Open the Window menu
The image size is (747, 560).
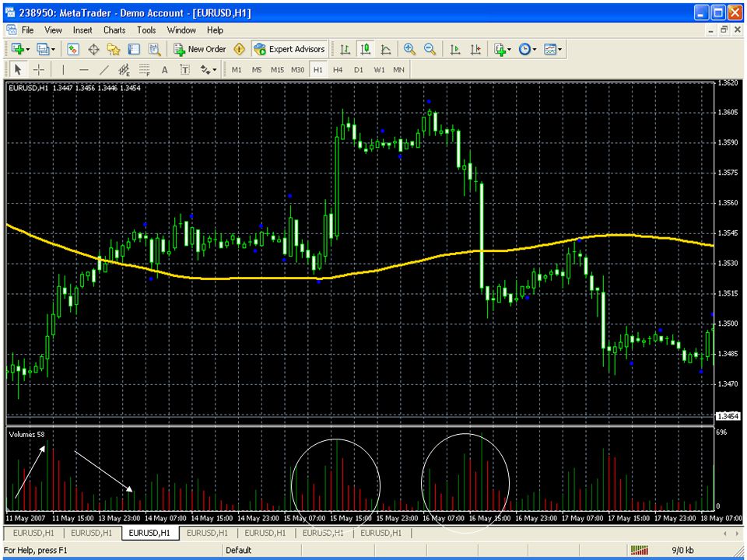181,30
